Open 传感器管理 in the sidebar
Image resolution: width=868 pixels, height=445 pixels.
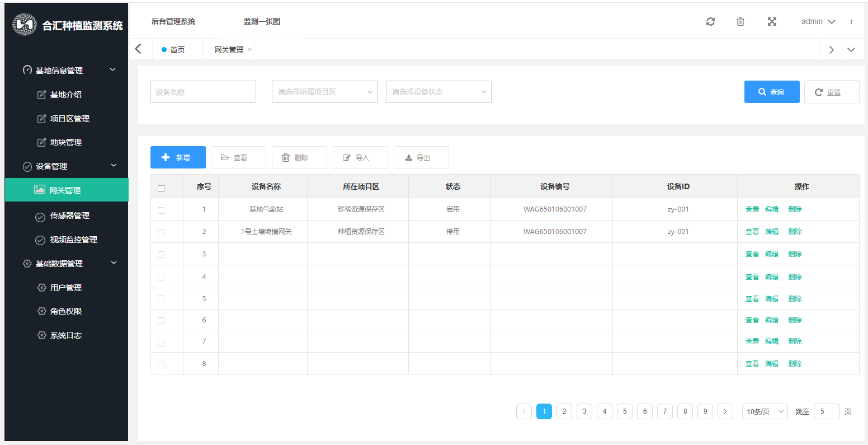pos(69,216)
